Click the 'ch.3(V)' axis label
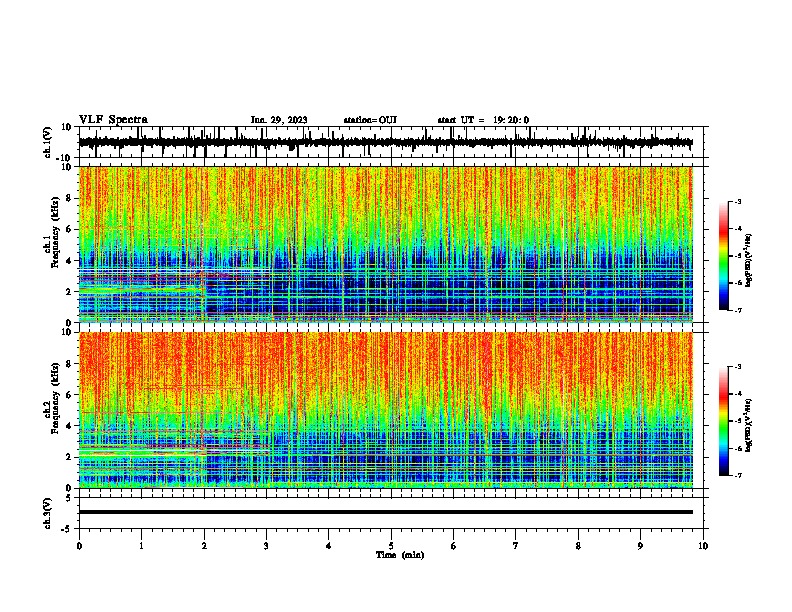Screen dimensions: 792x612 [47, 513]
